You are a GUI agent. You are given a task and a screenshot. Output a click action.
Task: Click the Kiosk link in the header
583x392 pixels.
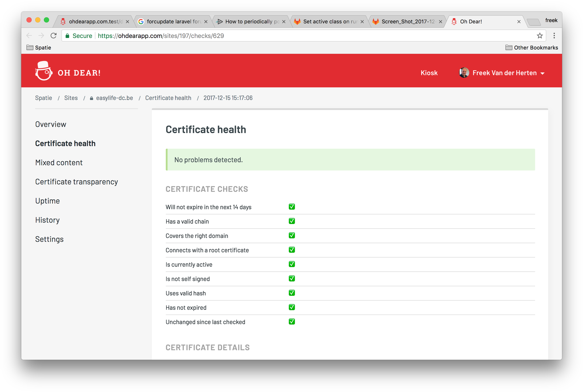[x=429, y=73]
